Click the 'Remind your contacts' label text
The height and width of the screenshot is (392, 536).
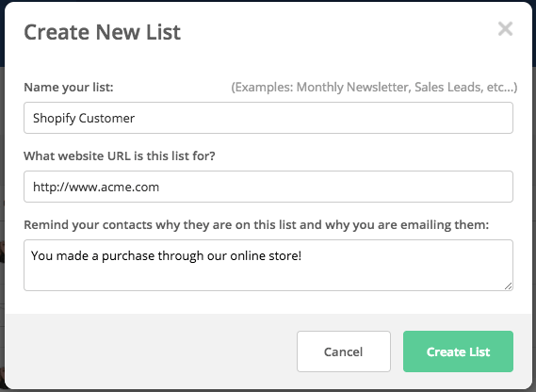[256, 224]
